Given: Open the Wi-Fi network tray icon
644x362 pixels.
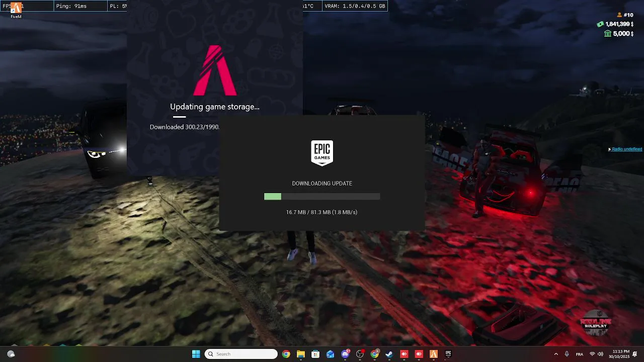Looking at the screenshot, I should point(592,354).
